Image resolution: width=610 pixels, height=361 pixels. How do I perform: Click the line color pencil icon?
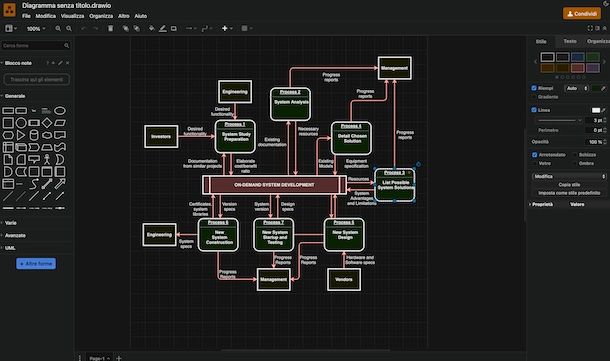pos(163,28)
